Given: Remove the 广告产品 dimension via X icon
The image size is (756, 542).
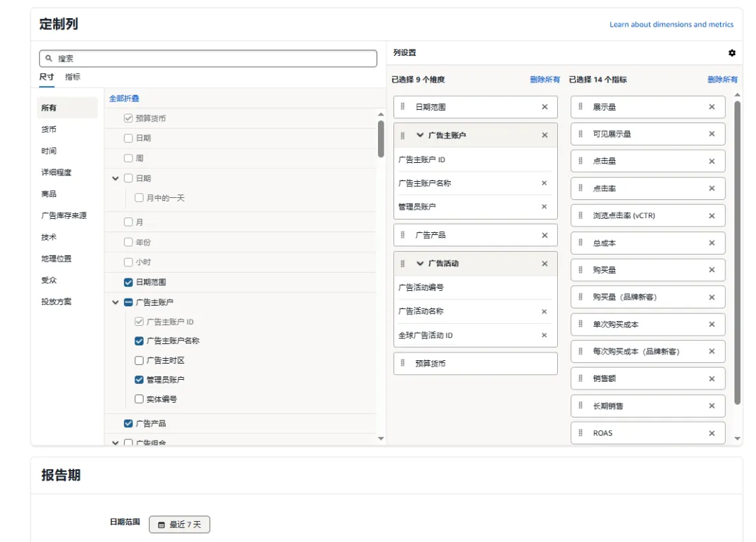Looking at the screenshot, I should click(x=545, y=235).
